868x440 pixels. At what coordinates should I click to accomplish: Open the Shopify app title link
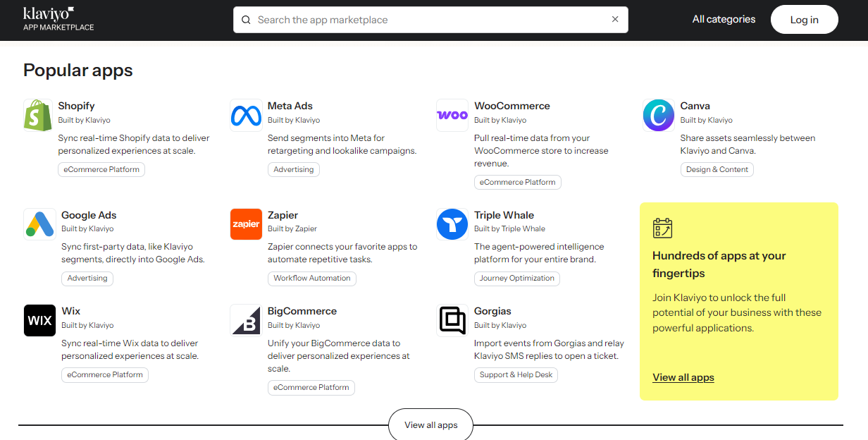point(76,106)
